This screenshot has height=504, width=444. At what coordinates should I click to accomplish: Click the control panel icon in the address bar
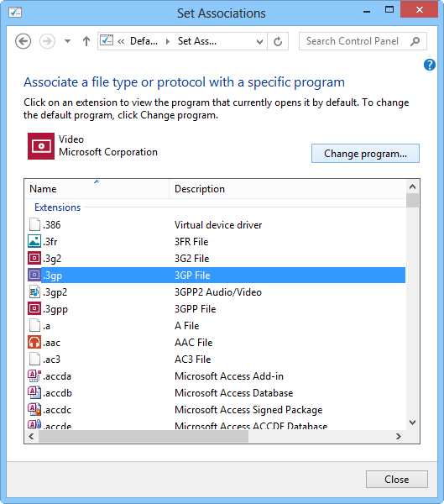coord(107,40)
